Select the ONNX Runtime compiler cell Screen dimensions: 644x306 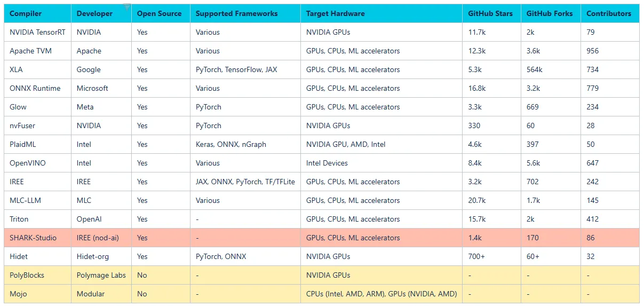(38, 88)
